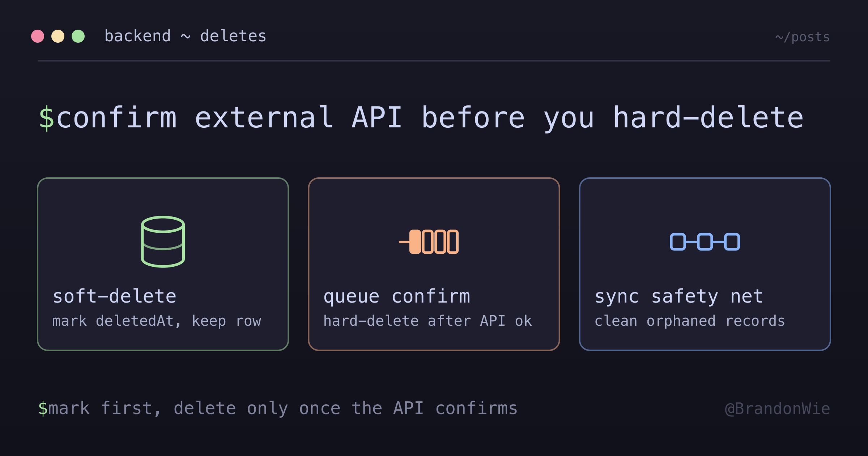Viewport: 868px width, 456px height.
Task: Click the dollar prompt before footer line
Action: [43, 408]
